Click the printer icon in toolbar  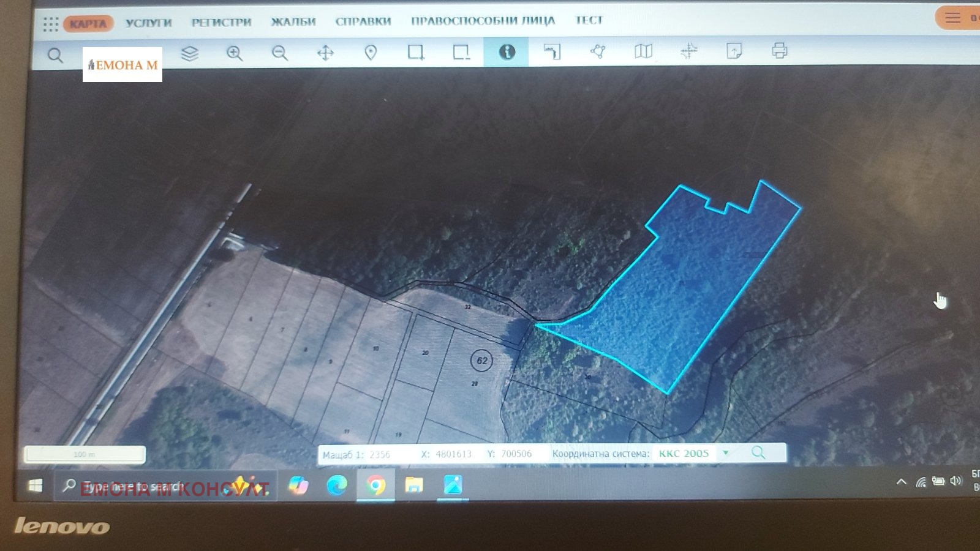pyautogui.click(x=779, y=50)
